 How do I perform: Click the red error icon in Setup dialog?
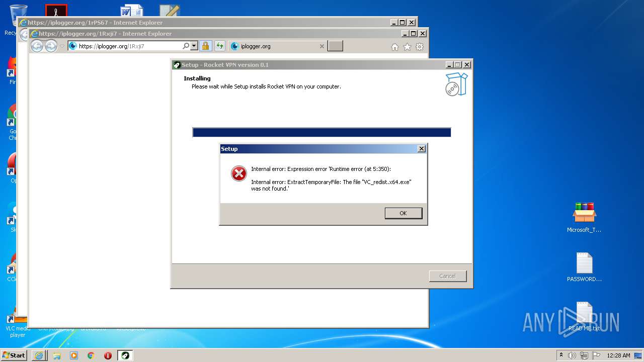coord(238,173)
